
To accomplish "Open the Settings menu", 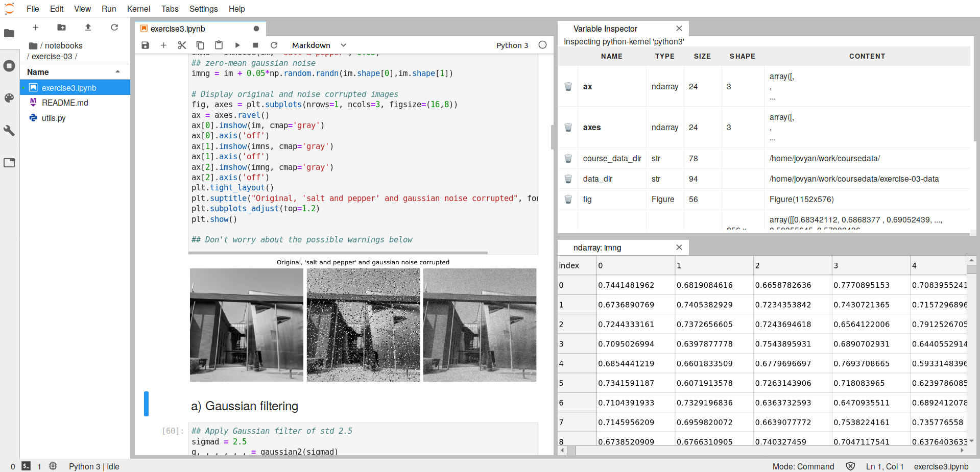I will pyautogui.click(x=203, y=9).
